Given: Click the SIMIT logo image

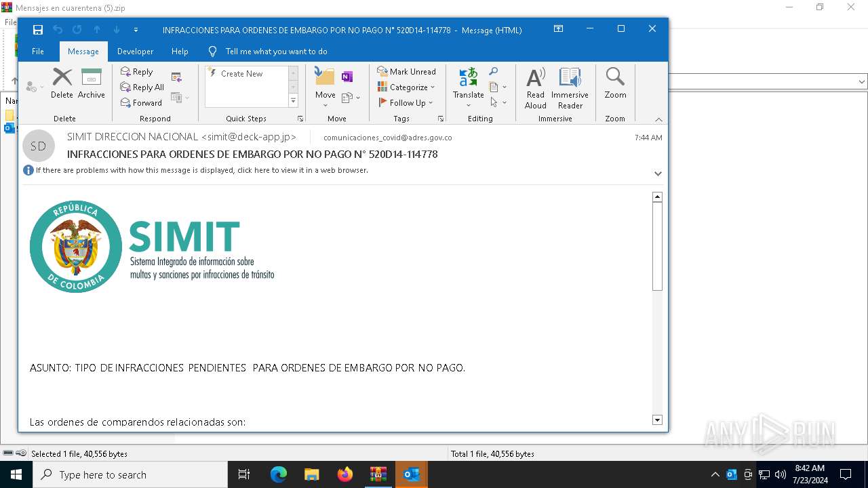Looking at the screenshot, I should click(x=152, y=246).
